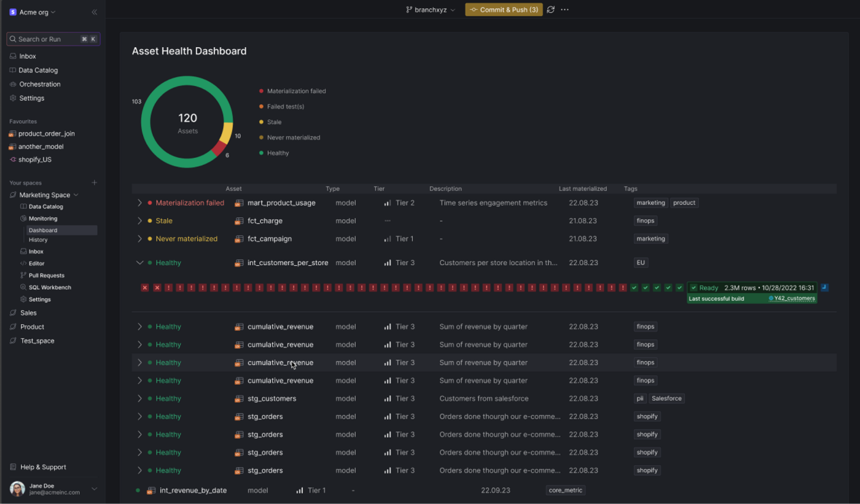Click the Failed test(s) legend entry
This screenshot has height=504, width=860.
281,107
